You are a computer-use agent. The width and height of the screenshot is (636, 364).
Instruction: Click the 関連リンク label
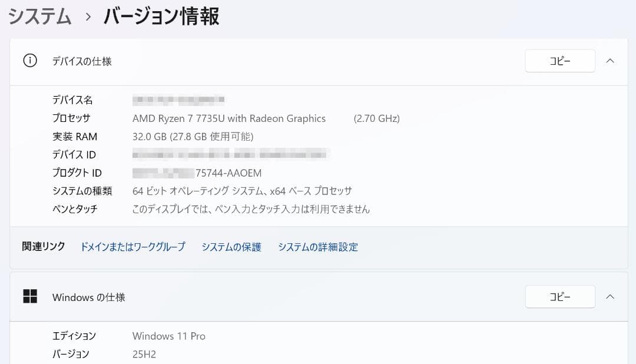pyautogui.click(x=44, y=246)
